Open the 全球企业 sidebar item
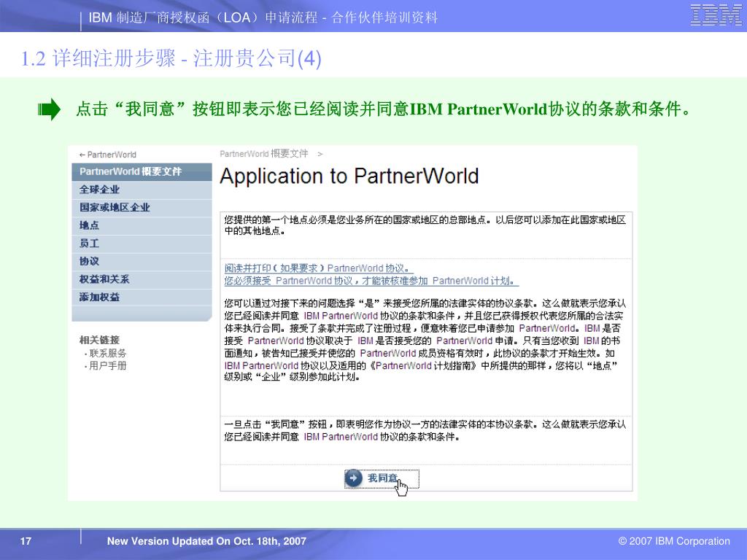Screen dimensions: 747x560 click(x=100, y=190)
